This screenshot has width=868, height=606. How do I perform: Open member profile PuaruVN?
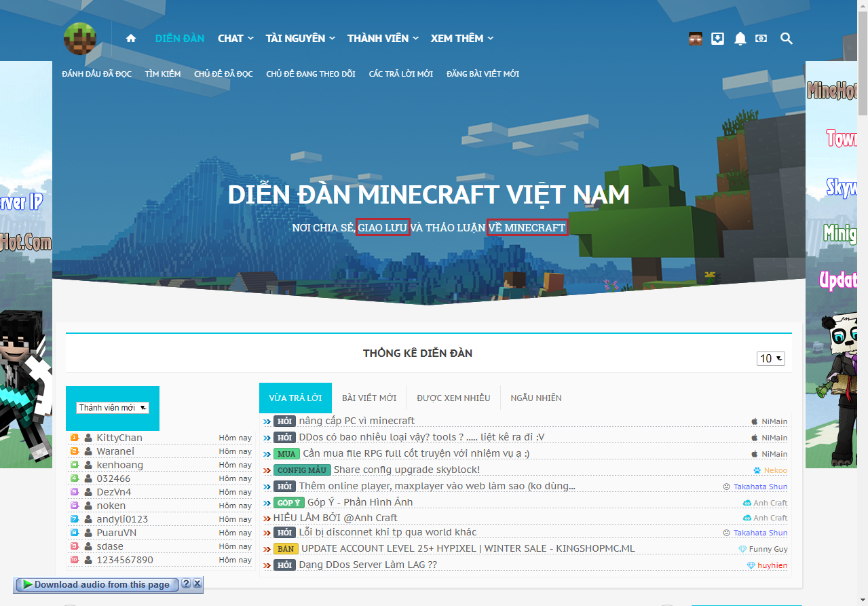pyautogui.click(x=117, y=533)
